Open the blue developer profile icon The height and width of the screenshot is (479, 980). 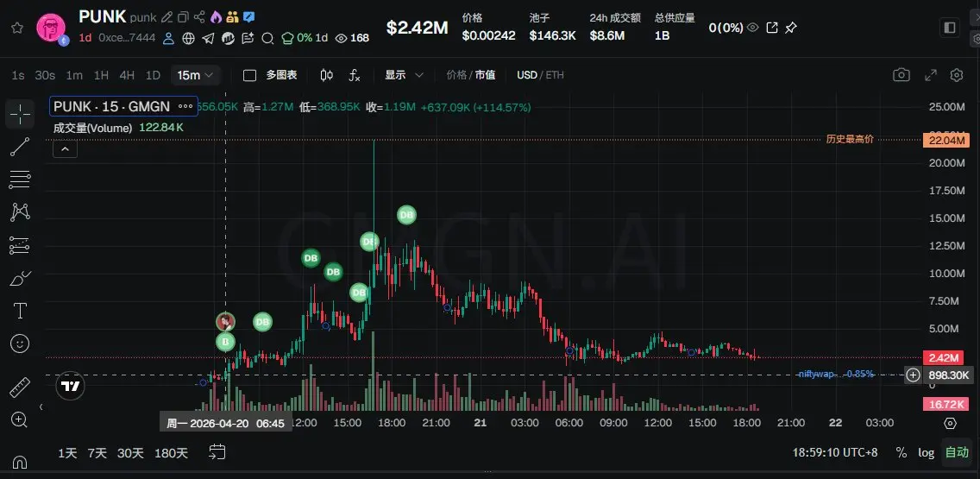[x=169, y=38]
